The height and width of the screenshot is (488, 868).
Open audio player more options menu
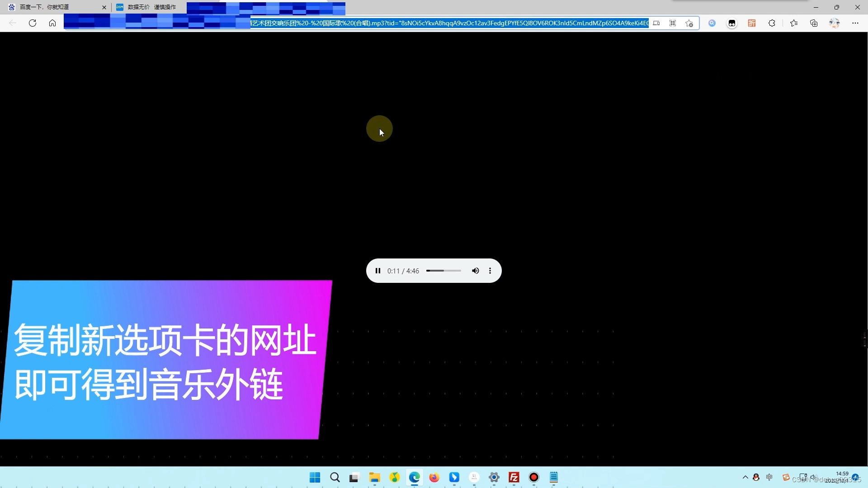490,271
